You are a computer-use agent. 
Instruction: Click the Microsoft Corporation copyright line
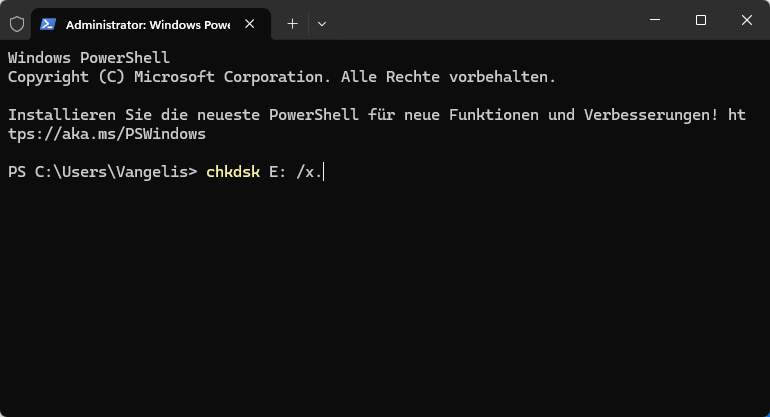pyautogui.click(x=281, y=76)
